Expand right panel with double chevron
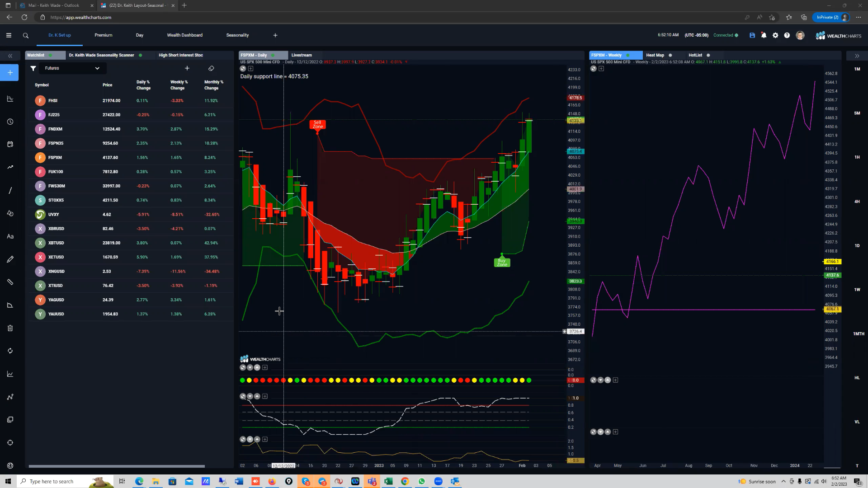The image size is (868, 488). 857,56
